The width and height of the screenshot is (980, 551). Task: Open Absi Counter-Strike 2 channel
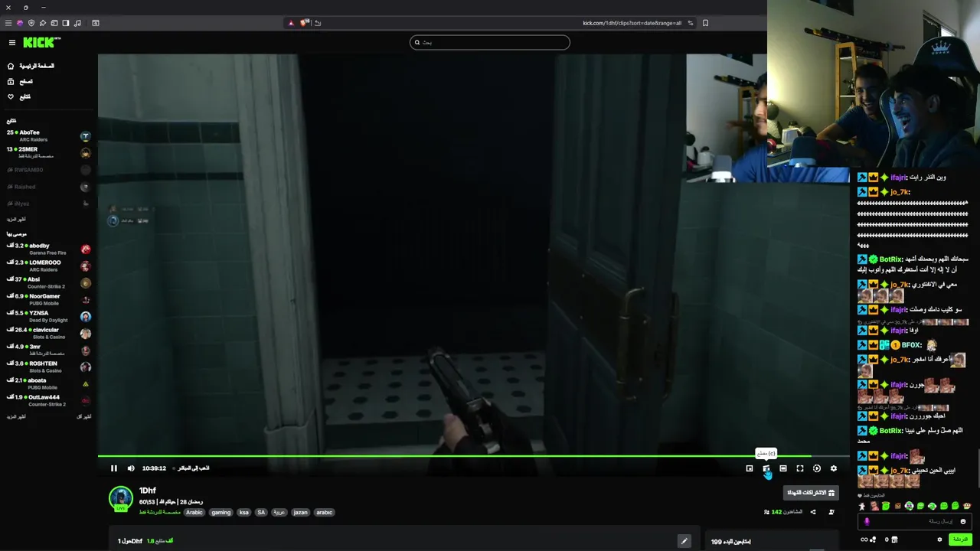tap(49, 282)
